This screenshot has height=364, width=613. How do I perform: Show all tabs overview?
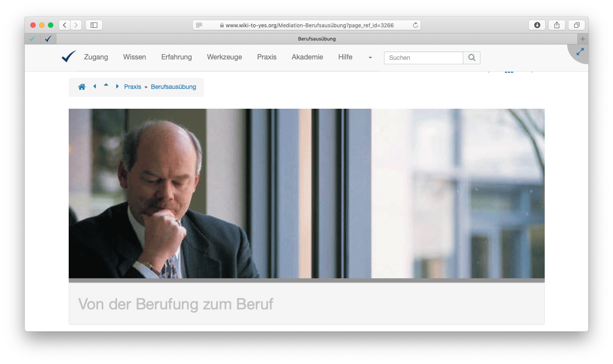(576, 25)
